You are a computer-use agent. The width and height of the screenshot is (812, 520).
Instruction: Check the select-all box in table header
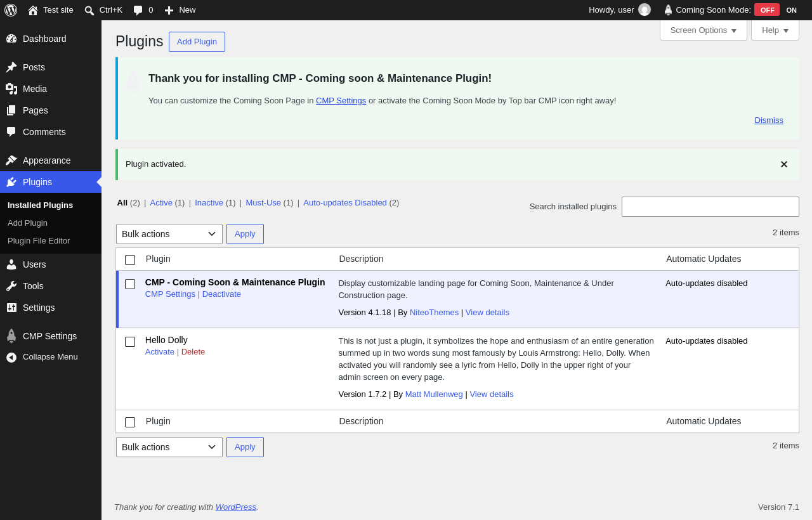pyautogui.click(x=130, y=260)
